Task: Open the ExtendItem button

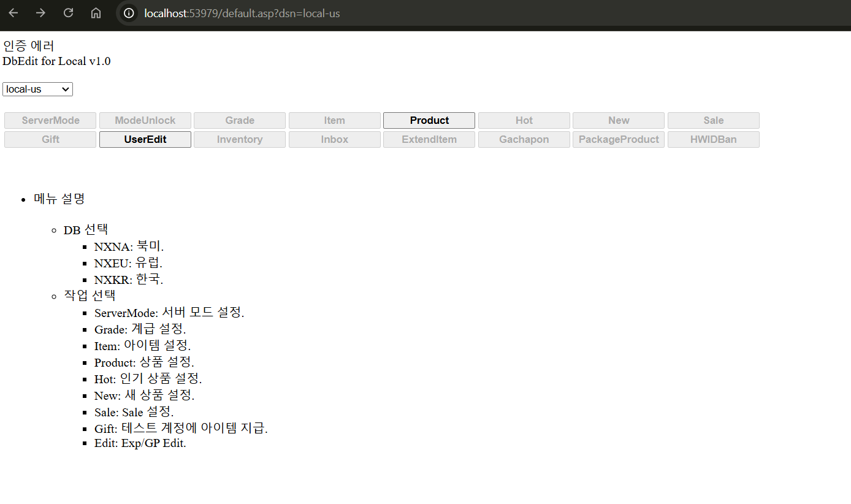Action: click(429, 140)
